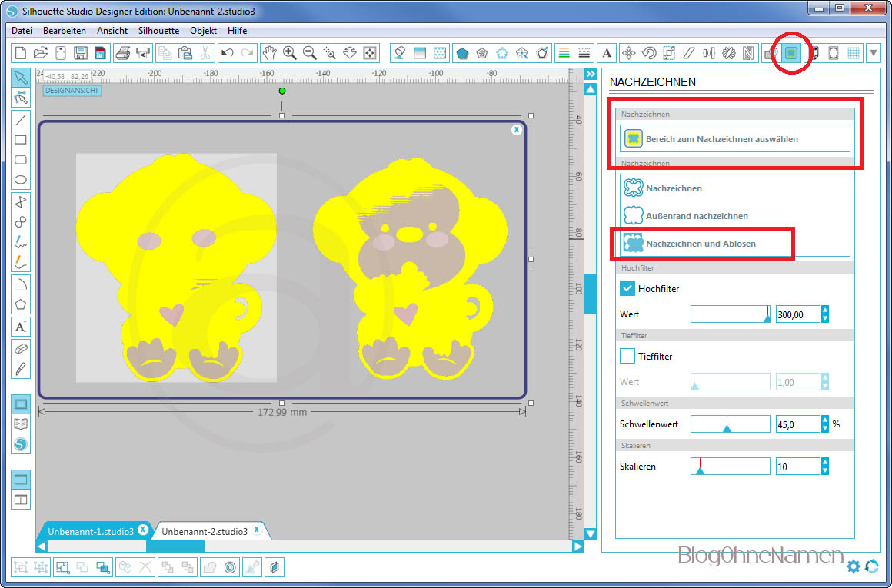Open the Objekt menu

coord(203,31)
